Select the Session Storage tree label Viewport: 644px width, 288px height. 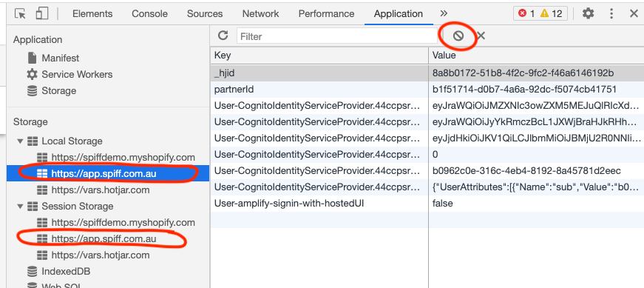pos(77,207)
